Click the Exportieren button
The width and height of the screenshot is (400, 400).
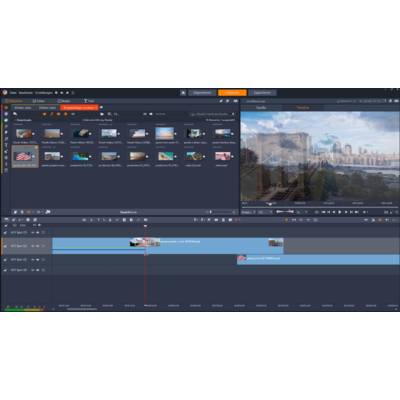(262, 93)
